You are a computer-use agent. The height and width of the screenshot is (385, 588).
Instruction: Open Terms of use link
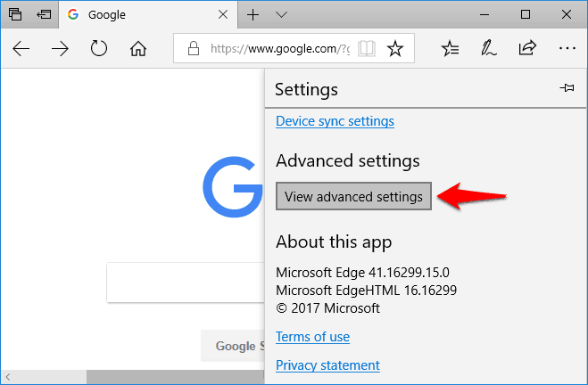[x=313, y=337]
